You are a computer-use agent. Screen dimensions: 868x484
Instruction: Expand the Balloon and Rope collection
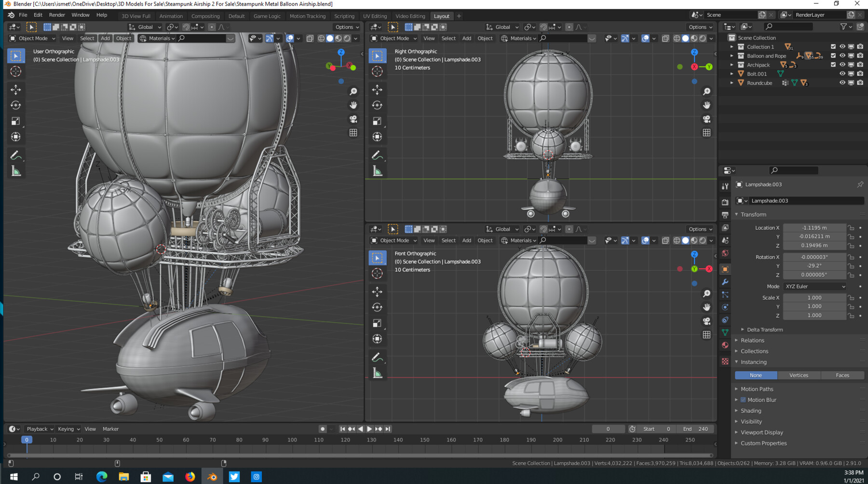tap(732, 55)
